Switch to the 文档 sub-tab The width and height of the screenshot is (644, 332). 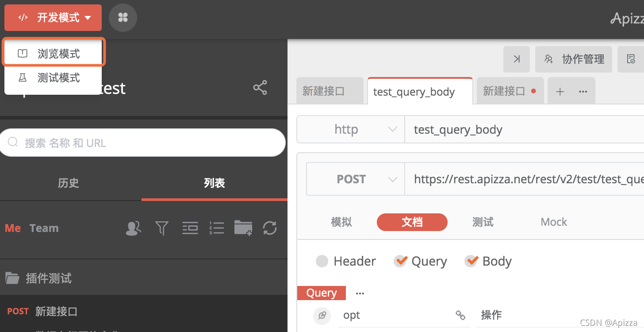tap(412, 222)
